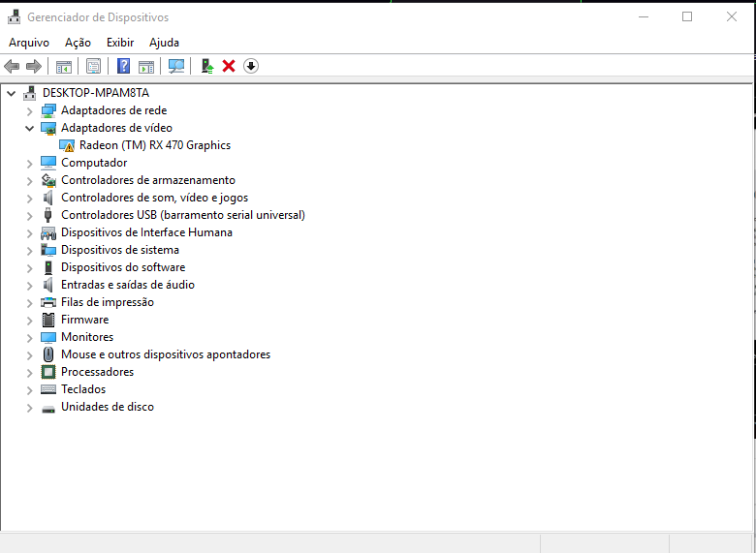Click the blue Help question-mark icon

(123, 66)
